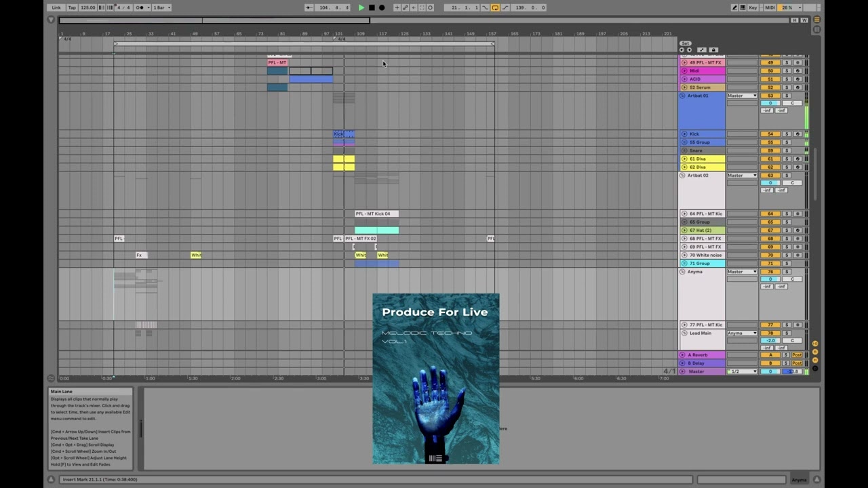Click the Follow playback icon
Viewport: 868px width, 488px height.
[309, 7]
